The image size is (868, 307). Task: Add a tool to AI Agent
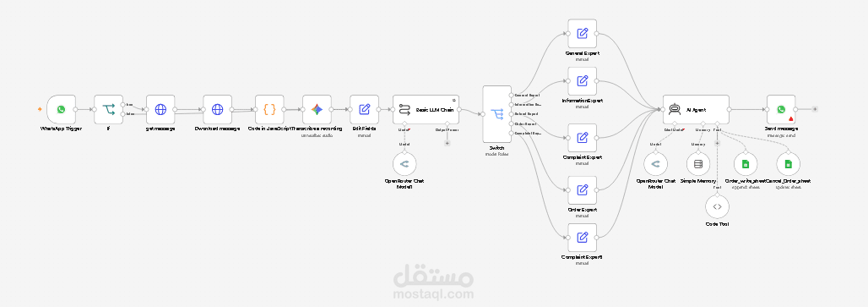(717, 143)
